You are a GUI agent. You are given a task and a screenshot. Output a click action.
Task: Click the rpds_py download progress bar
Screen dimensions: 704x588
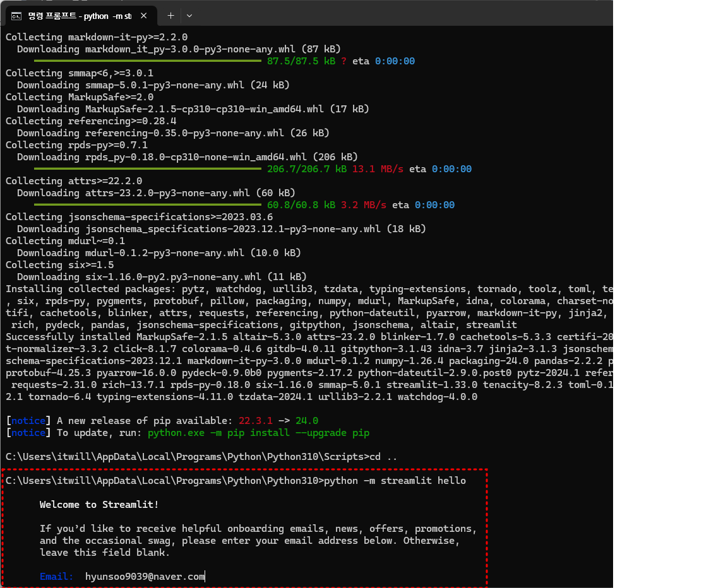click(x=148, y=168)
